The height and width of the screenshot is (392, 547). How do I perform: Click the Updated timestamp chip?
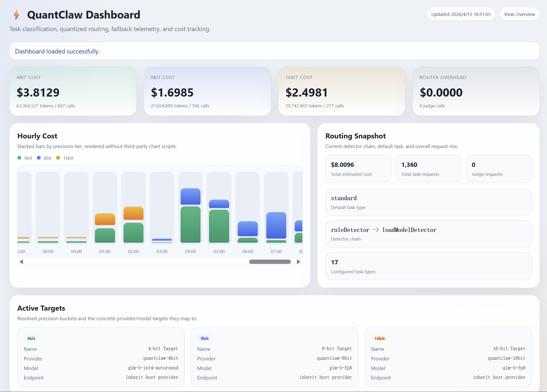coord(461,14)
